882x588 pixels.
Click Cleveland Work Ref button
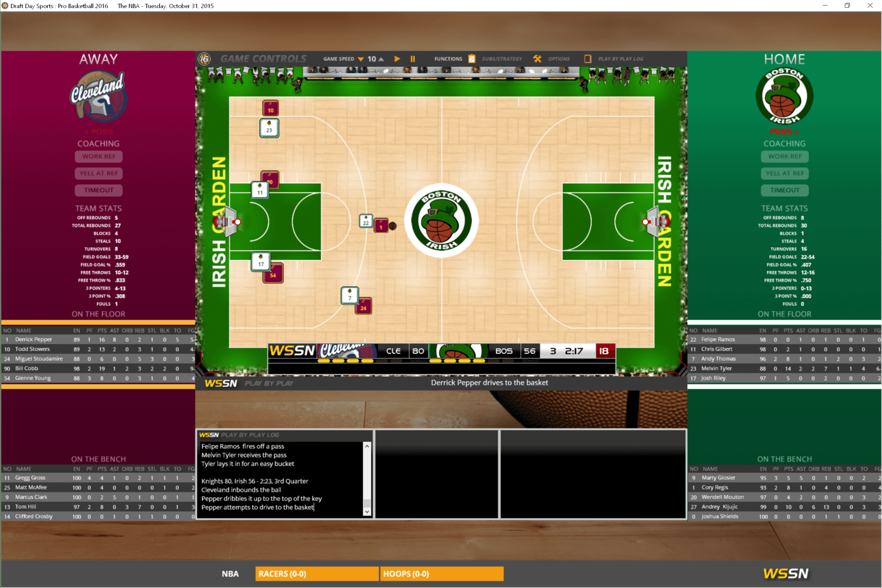pyautogui.click(x=99, y=156)
